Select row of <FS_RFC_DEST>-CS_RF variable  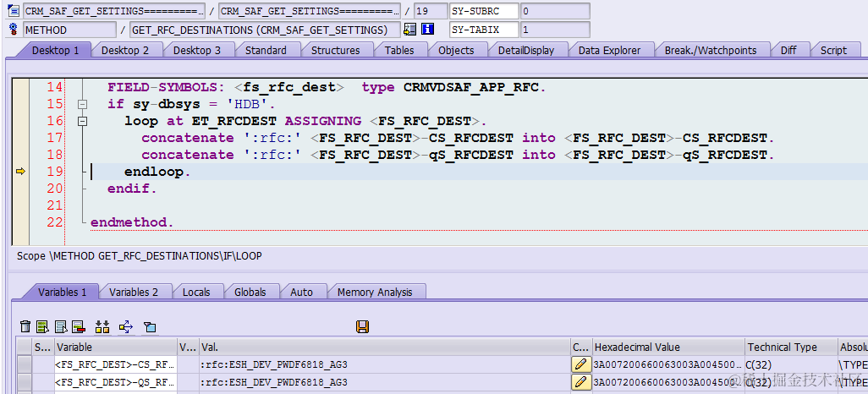[x=24, y=364]
